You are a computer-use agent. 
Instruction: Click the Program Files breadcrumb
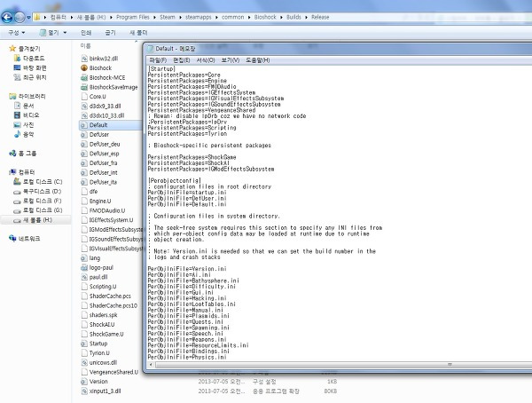[133, 17]
